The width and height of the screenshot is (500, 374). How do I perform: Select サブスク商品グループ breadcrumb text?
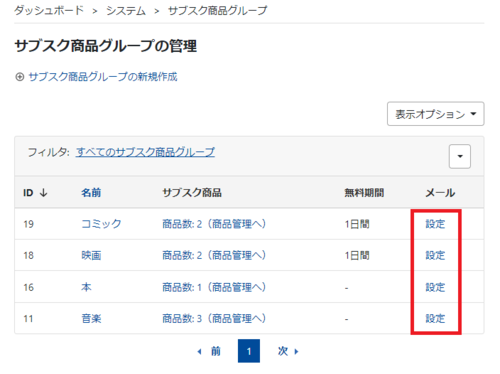click(x=217, y=11)
